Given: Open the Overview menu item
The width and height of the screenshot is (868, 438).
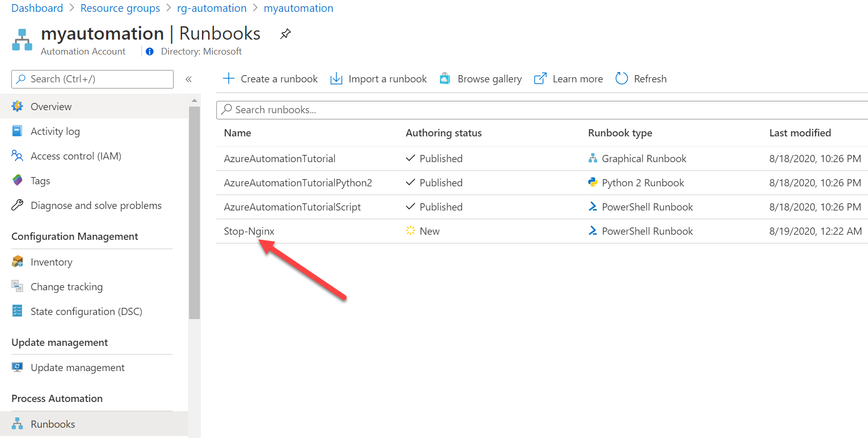Looking at the screenshot, I should tap(94, 107).
